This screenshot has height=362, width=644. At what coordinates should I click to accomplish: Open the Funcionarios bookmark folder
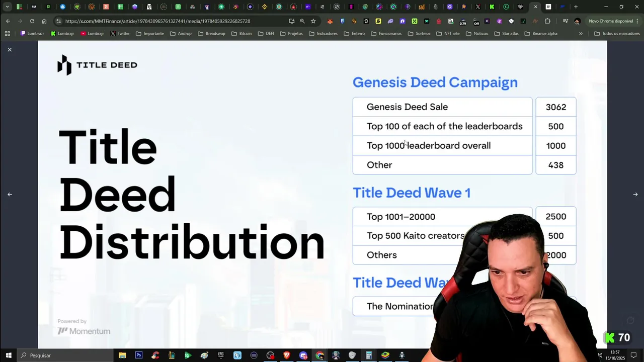pyautogui.click(x=386, y=33)
